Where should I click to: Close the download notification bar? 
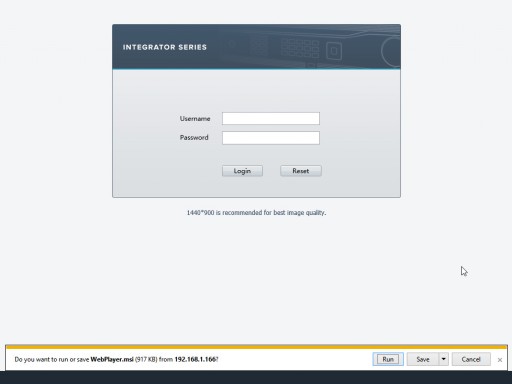pyautogui.click(x=500, y=360)
